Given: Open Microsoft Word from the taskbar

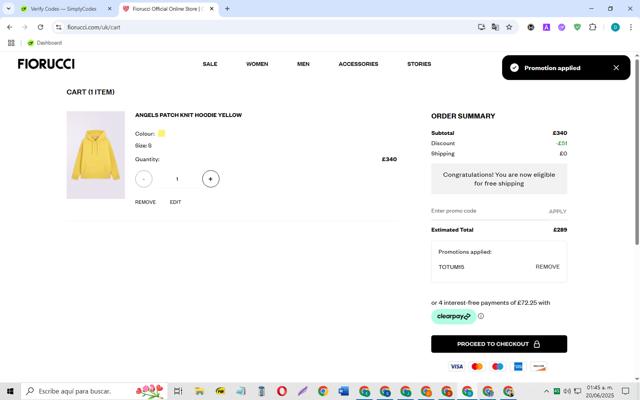Looking at the screenshot, I should pos(344,391).
